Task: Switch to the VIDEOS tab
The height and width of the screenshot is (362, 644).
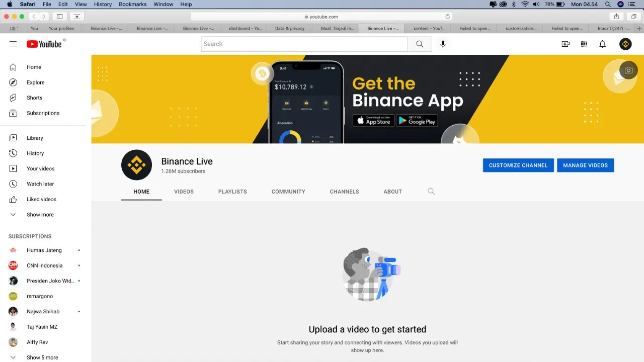Action: 184,192
